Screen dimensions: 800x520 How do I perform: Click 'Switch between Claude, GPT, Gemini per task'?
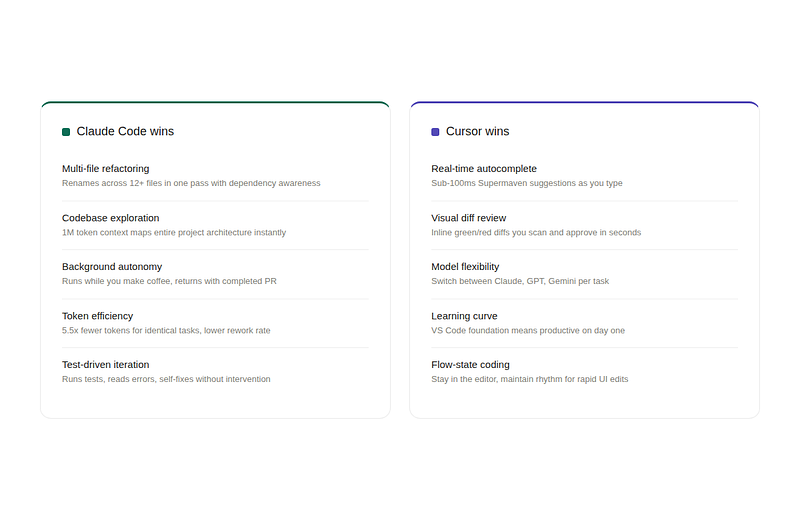point(520,281)
